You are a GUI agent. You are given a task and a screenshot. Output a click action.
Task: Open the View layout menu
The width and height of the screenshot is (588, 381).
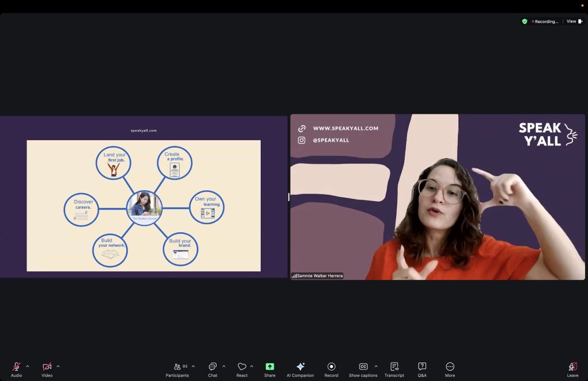click(574, 21)
